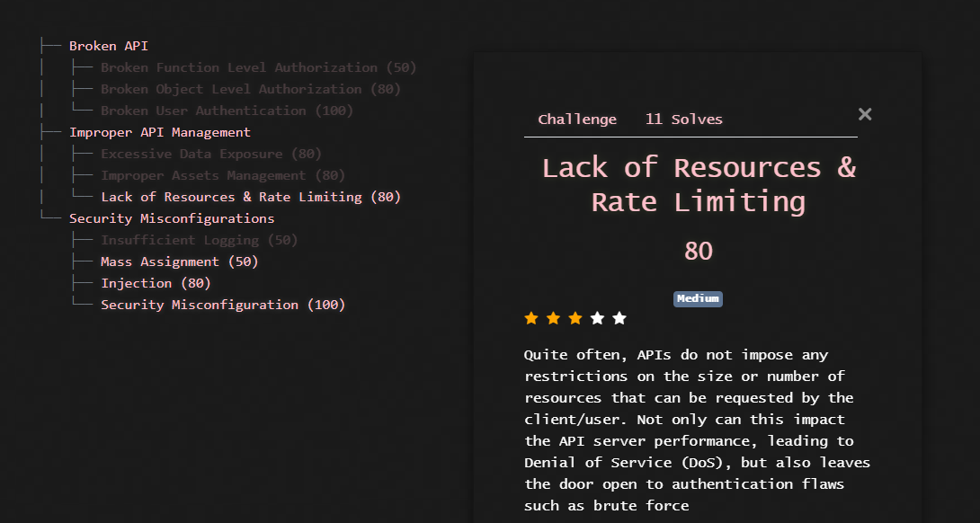980x523 pixels.
Task: Select Security Misconfiguration (100) challenge
Action: [224, 304]
